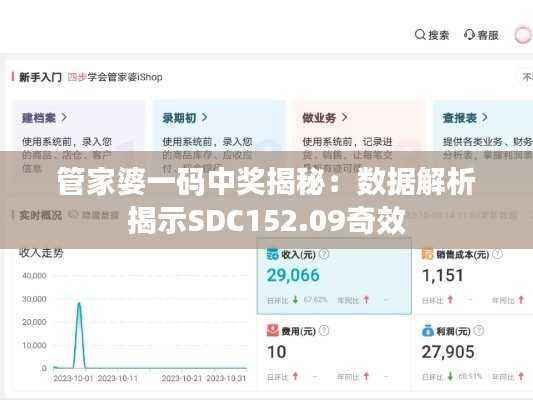Click the 1,151 sales cost value
Screen dimensions: 533x400
coord(443,275)
